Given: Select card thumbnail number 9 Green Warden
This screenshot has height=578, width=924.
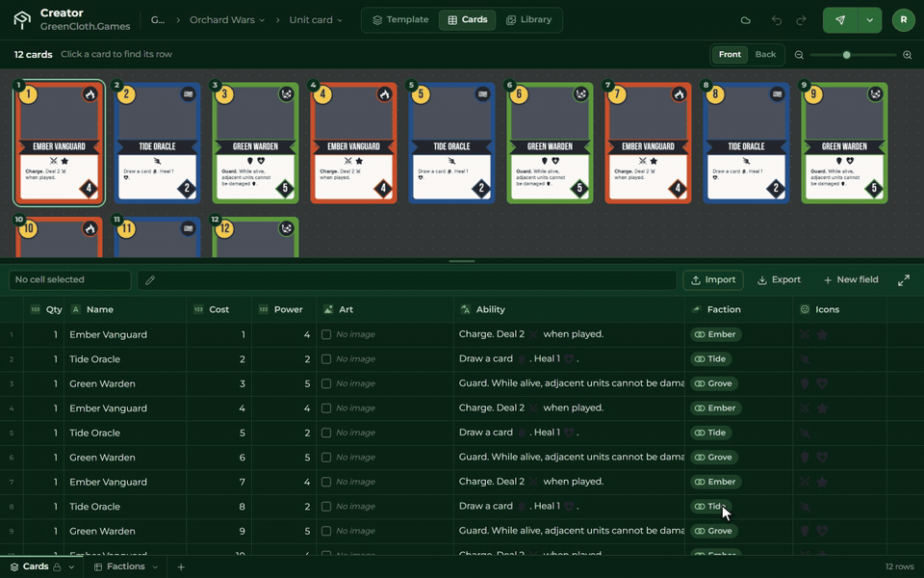Looking at the screenshot, I should 844,144.
